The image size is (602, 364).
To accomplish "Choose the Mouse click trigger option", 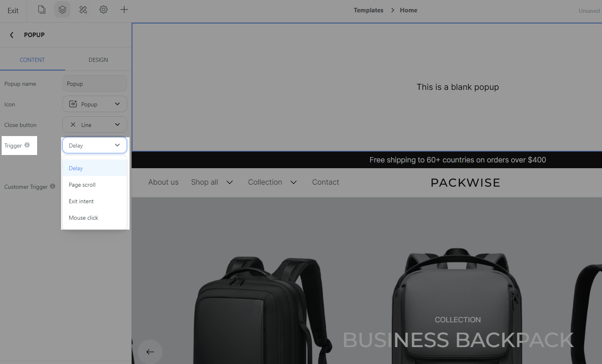I will (x=94, y=218).
